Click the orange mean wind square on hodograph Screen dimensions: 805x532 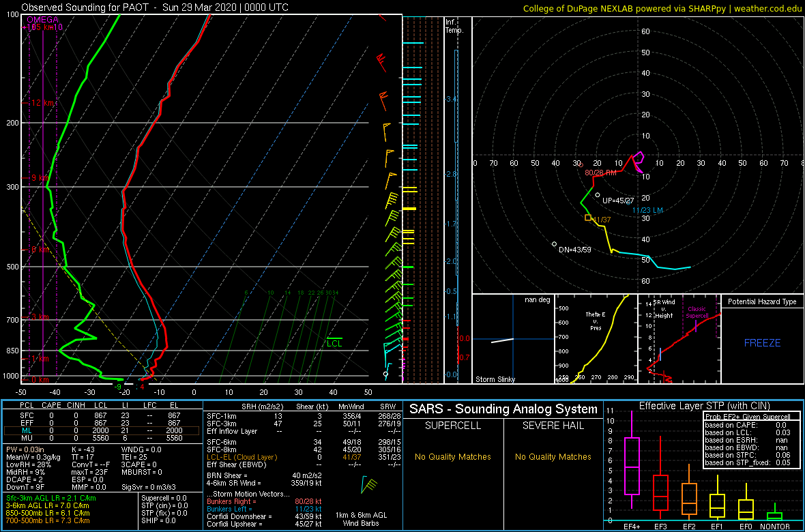pos(588,218)
